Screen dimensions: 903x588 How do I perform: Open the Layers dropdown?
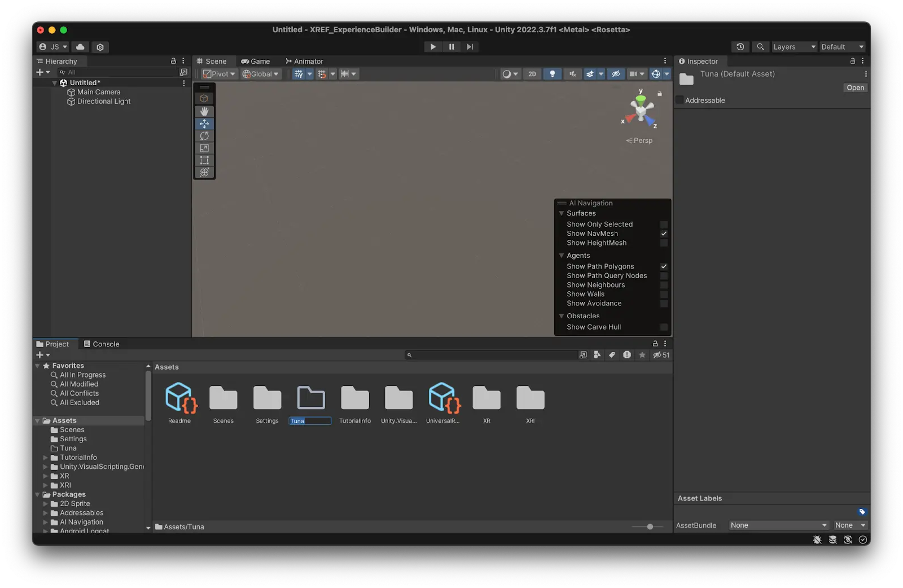[794, 47]
